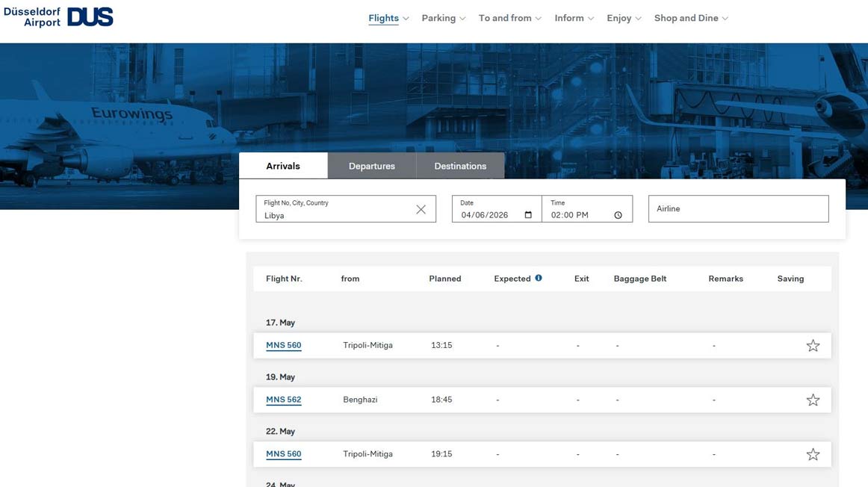The image size is (868, 487).
Task: Open the clock picker in Time field
Action: pos(618,214)
